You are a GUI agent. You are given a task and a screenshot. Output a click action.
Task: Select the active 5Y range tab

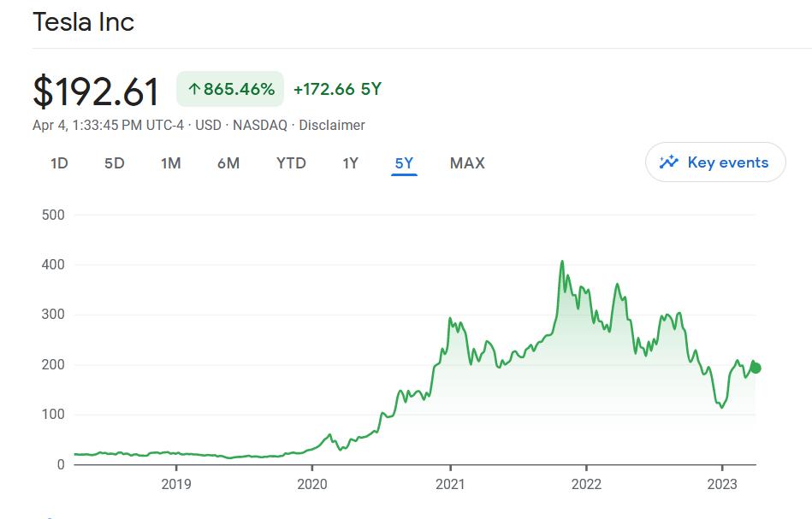(x=404, y=163)
